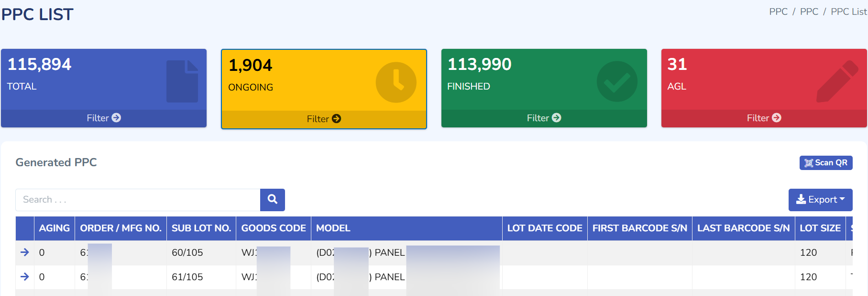The width and height of the screenshot is (868, 296).
Task: Click the PPC LIST page title
Action: [x=37, y=14]
